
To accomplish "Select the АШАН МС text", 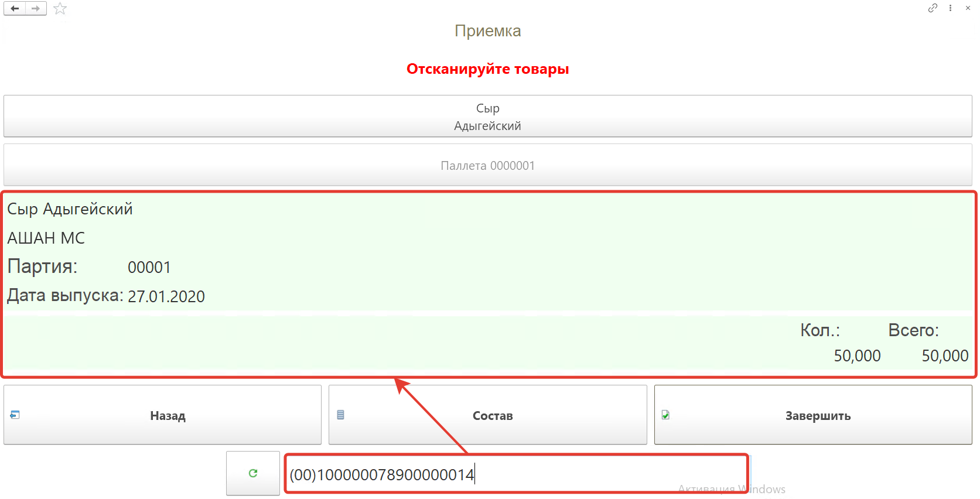I will click(x=46, y=238).
